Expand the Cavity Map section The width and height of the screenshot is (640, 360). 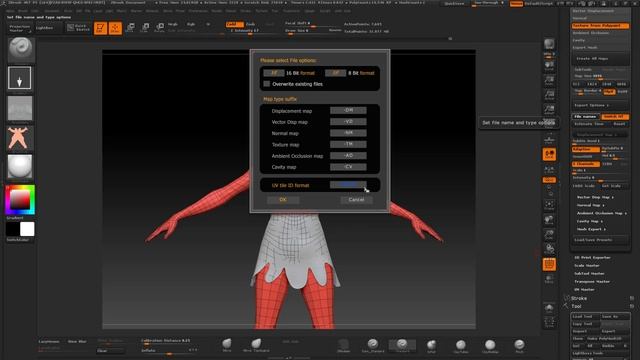click(589, 221)
